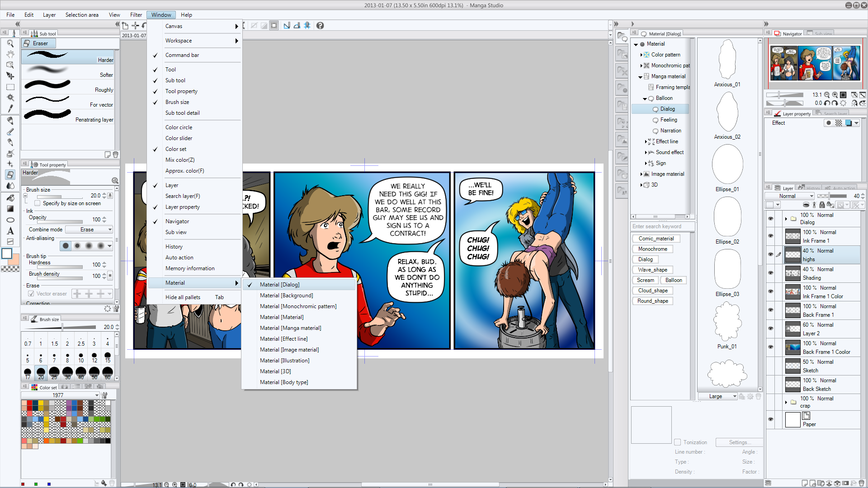The height and width of the screenshot is (488, 868).
Task: Enable the Specify by size on screen checkbox
Action: click(x=38, y=203)
